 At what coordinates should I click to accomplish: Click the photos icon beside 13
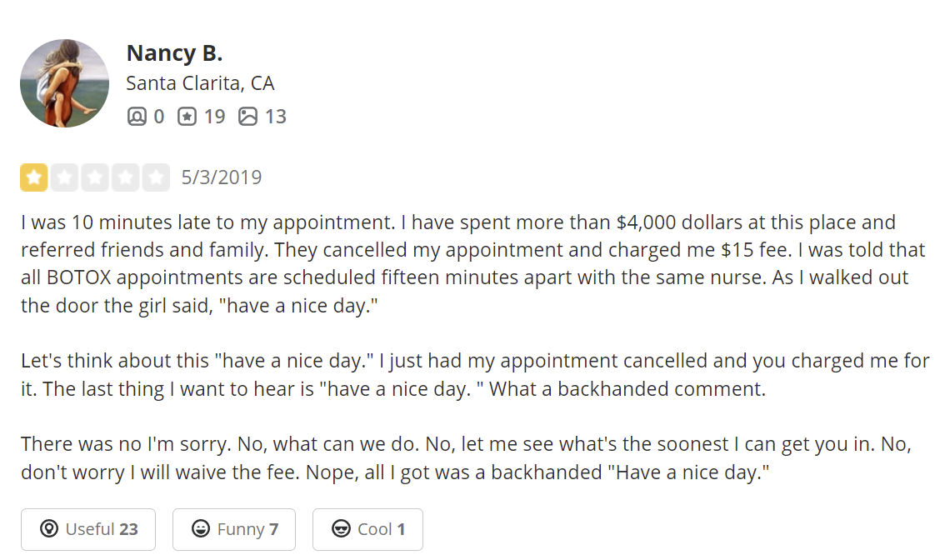coord(248,117)
